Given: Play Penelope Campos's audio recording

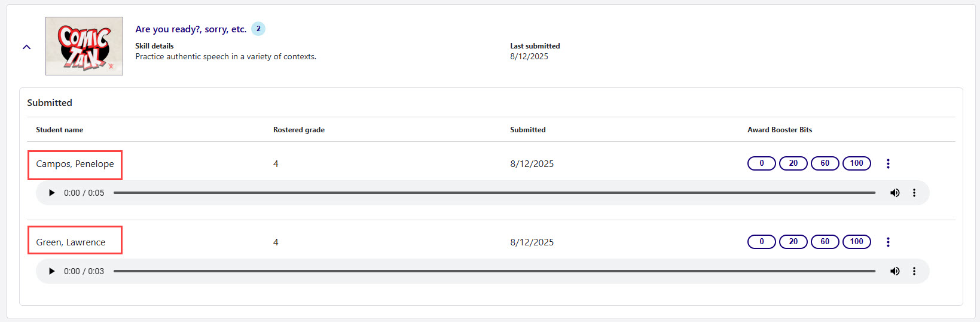Looking at the screenshot, I should pyautogui.click(x=52, y=193).
